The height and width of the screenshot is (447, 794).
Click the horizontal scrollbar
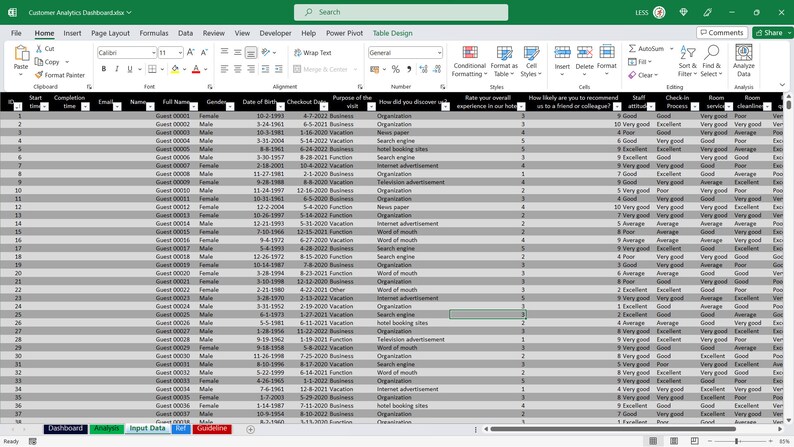[x=613, y=429]
